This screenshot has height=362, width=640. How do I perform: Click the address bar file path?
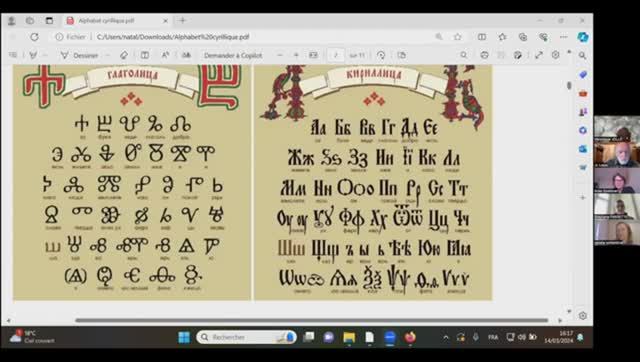(173, 37)
